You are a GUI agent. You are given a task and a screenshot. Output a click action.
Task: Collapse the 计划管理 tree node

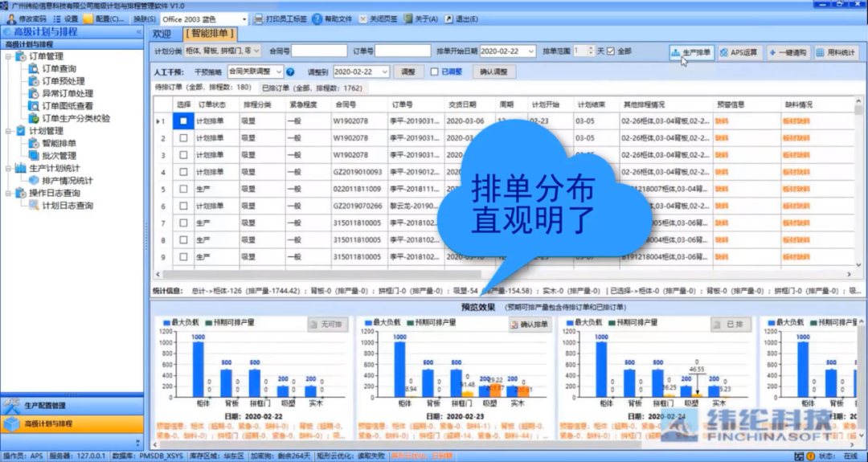pyautogui.click(x=8, y=131)
